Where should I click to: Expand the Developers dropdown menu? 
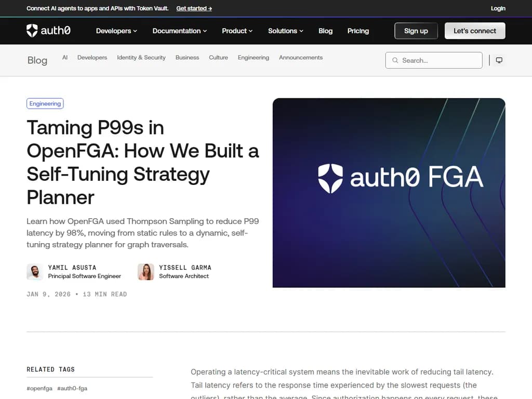pos(116,31)
